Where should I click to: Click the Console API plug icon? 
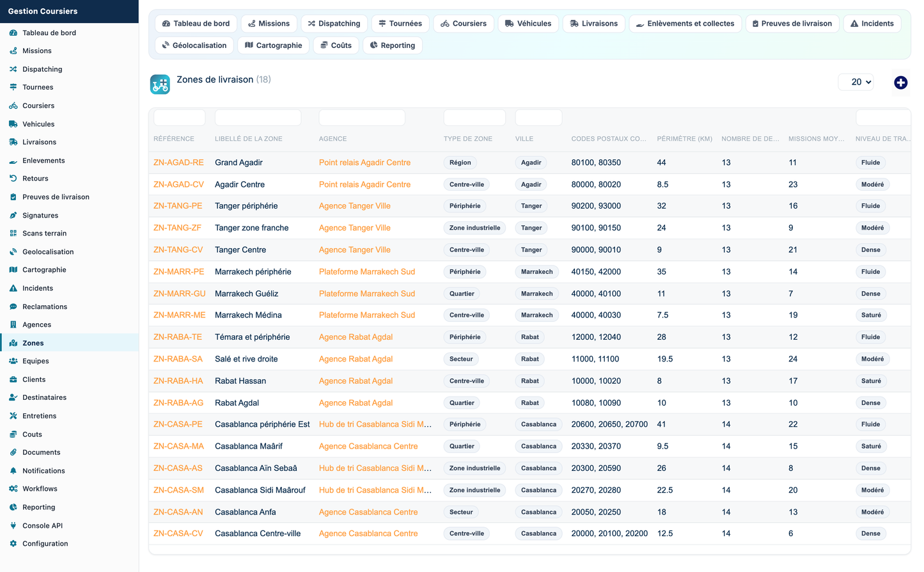pyautogui.click(x=13, y=526)
